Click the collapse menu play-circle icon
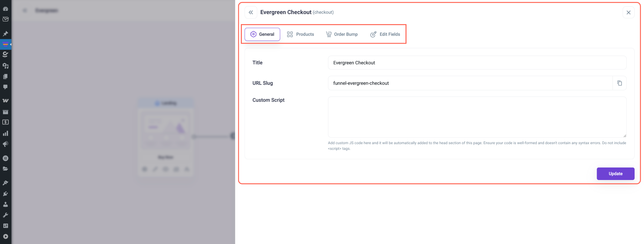 [x=5, y=236]
